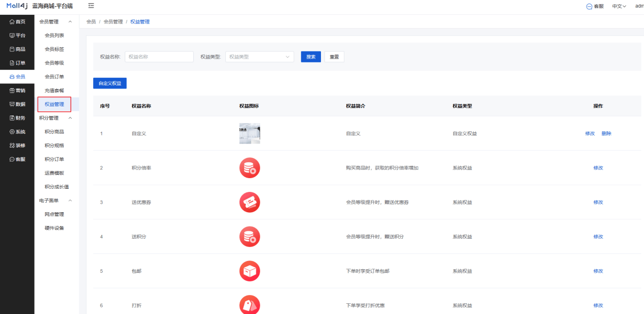Screen dimensions: 644x314
Task: Click the 打折 red tag icon
Action: click(x=250, y=305)
